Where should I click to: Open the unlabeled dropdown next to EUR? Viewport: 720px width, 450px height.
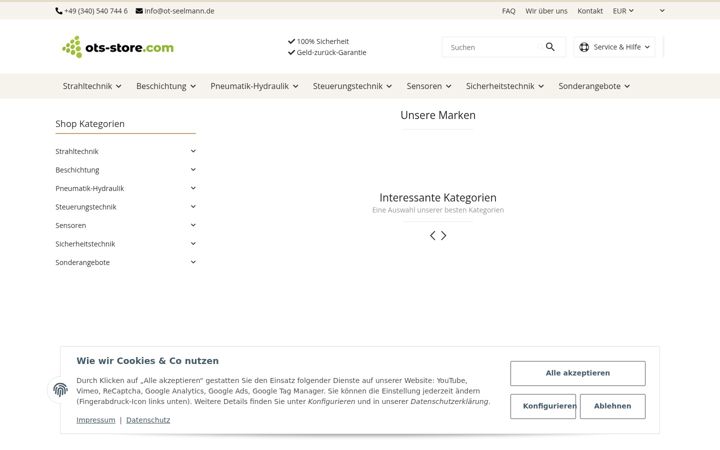pyautogui.click(x=662, y=11)
